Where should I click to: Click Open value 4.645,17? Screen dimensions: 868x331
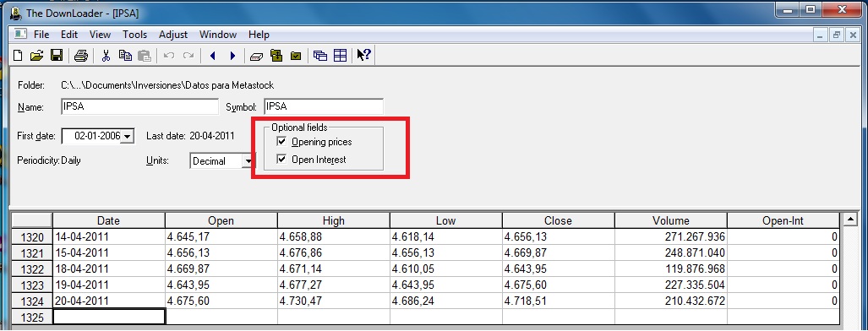point(221,237)
